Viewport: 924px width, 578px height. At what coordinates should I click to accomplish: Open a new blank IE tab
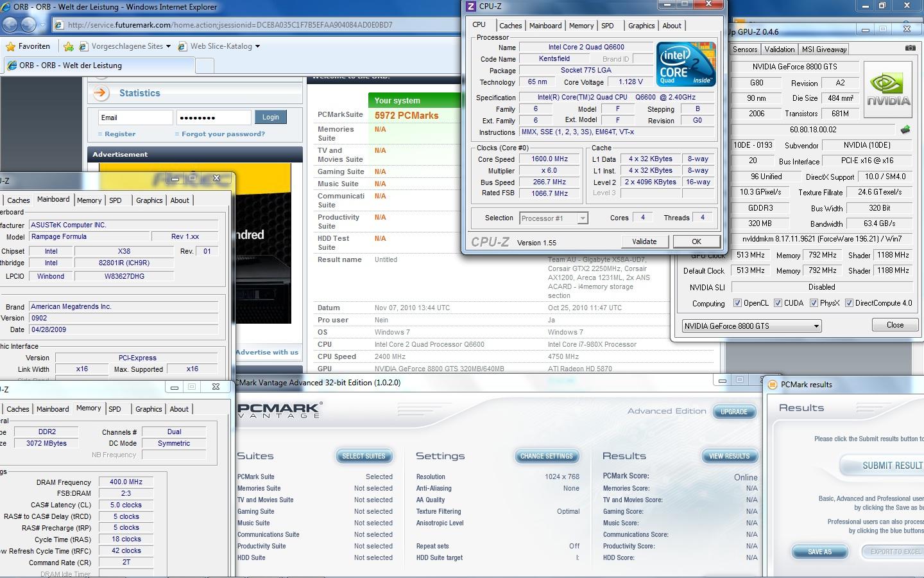pos(204,66)
